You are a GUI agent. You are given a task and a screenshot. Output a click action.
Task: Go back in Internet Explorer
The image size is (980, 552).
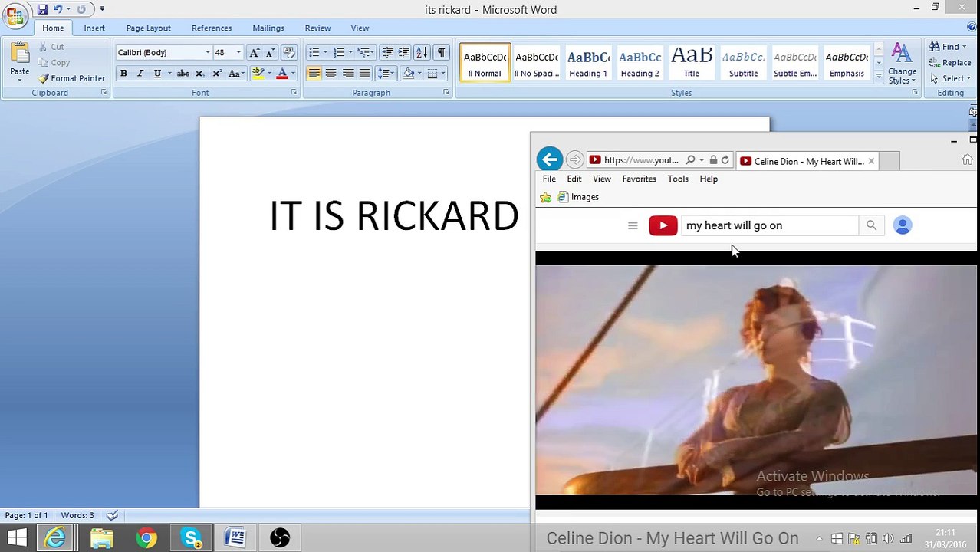(x=549, y=159)
